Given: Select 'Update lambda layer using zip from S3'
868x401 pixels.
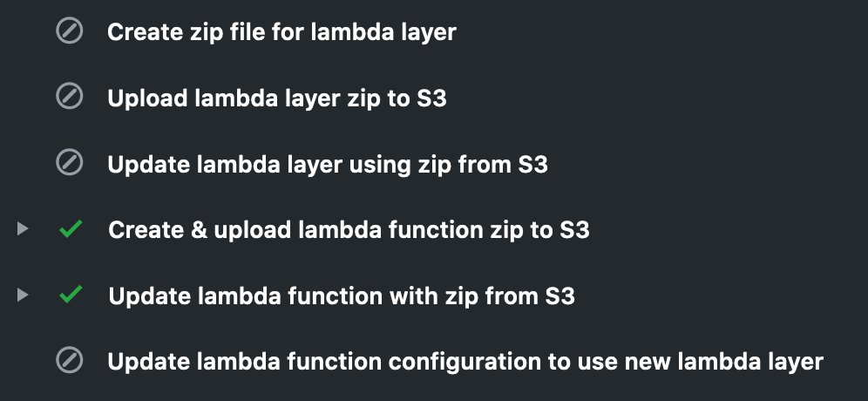Looking at the screenshot, I should 327,164.
